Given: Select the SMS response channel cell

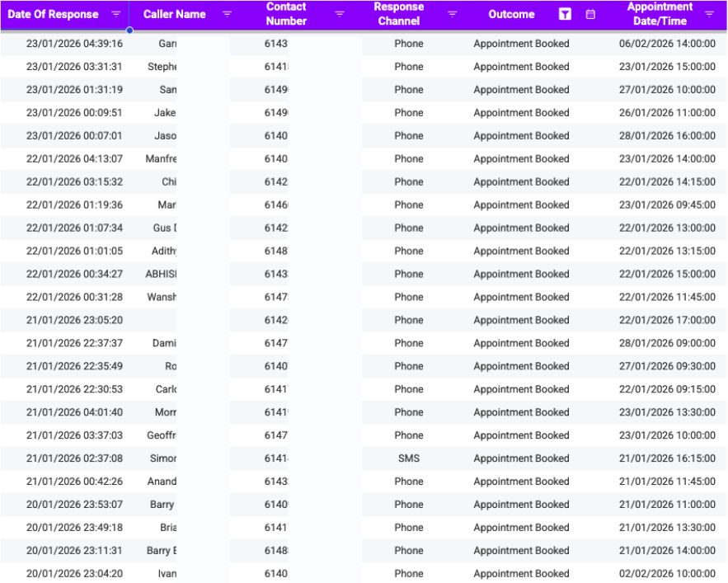Looking at the screenshot, I should click(409, 458).
